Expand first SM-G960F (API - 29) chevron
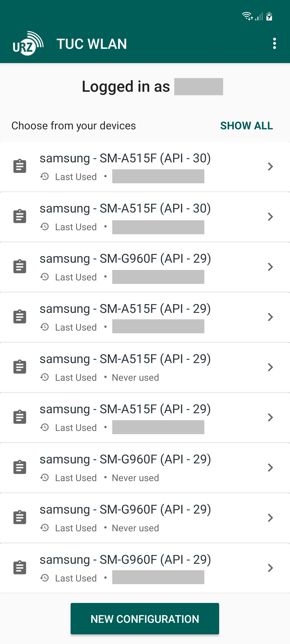 pyautogui.click(x=270, y=267)
